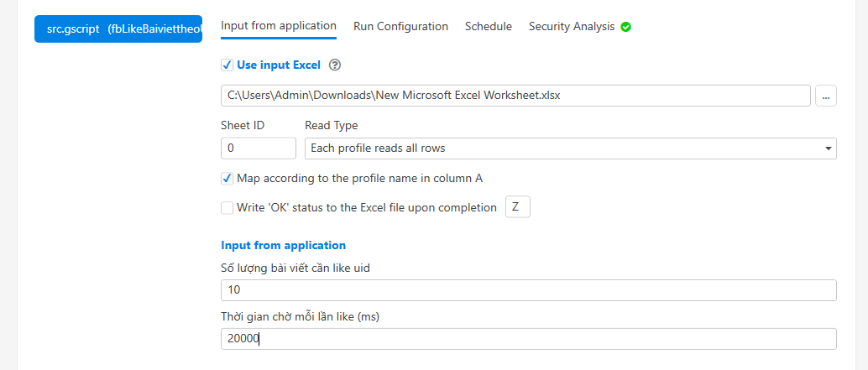868x370 pixels.
Task: Click the 'Thời gian chờ' milliseconds field
Action: point(528,339)
